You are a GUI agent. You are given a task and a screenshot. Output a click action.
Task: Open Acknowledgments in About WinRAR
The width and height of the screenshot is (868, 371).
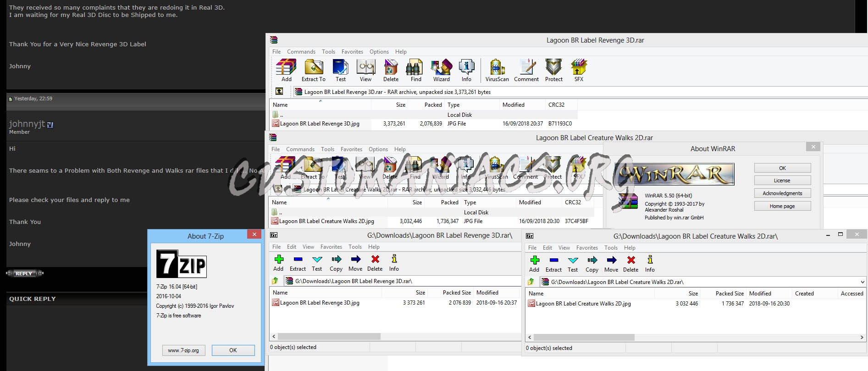click(782, 193)
